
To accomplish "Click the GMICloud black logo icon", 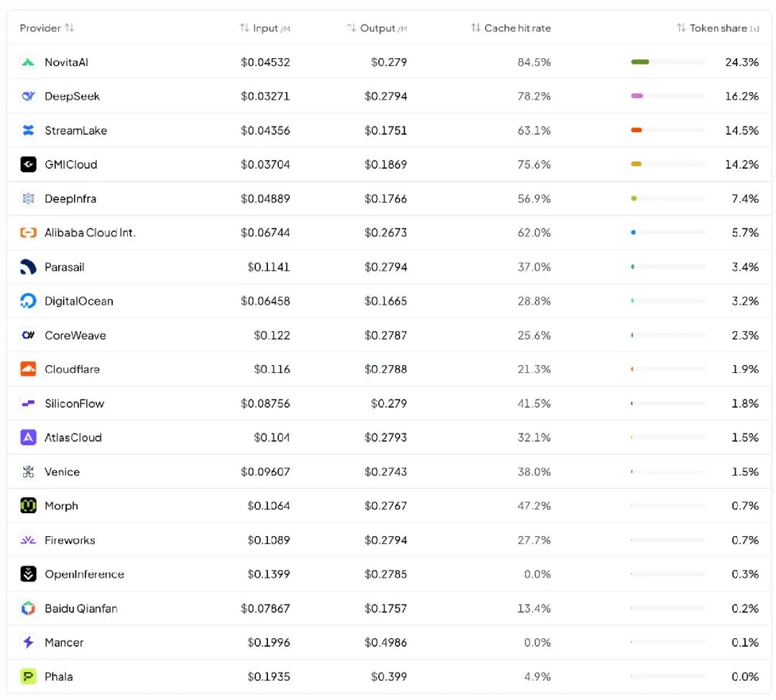I will click(28, 165).
